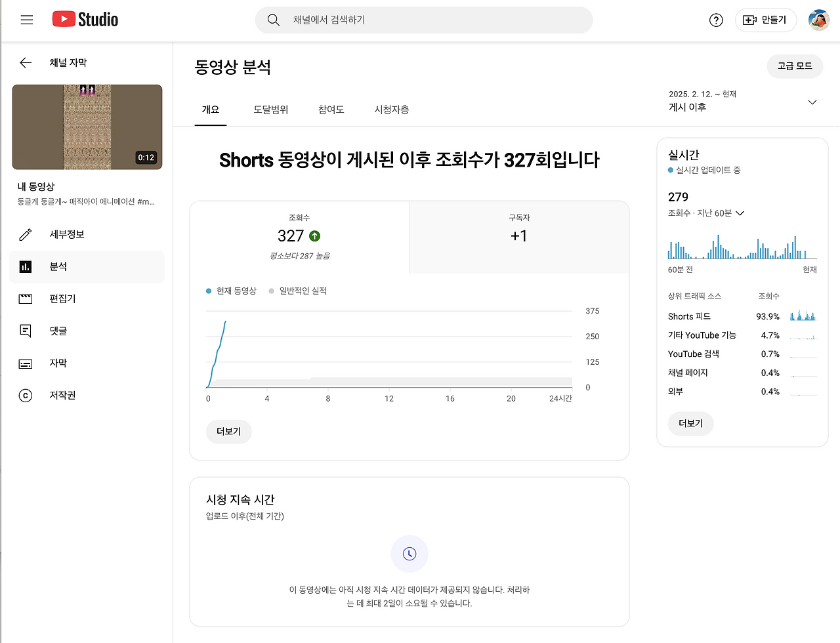Open the 만들기 create button

tap(765, 20)
